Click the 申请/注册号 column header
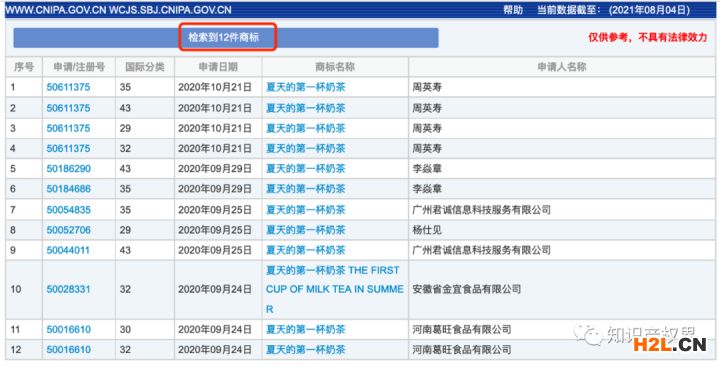 pos(79,67)
